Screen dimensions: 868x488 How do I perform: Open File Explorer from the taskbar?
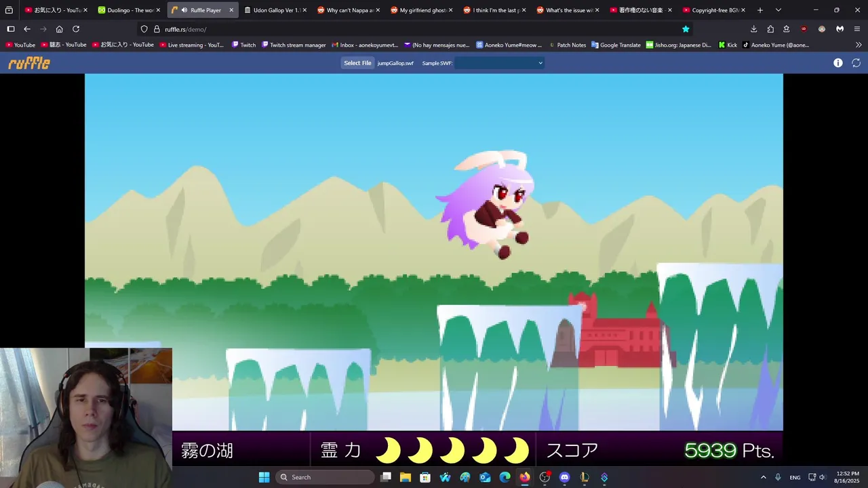pos(406,477)
